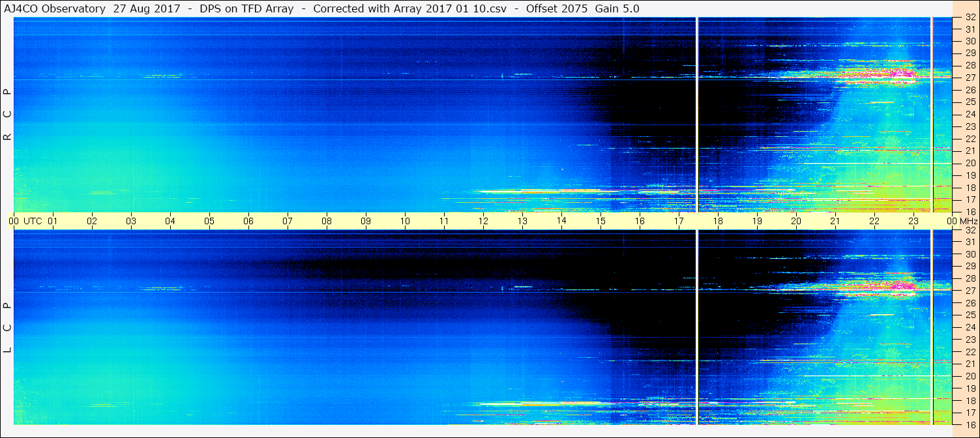Select hour '06' on the time axis
Viewport: 980px width, 438px height.
[x=248, y=221]
